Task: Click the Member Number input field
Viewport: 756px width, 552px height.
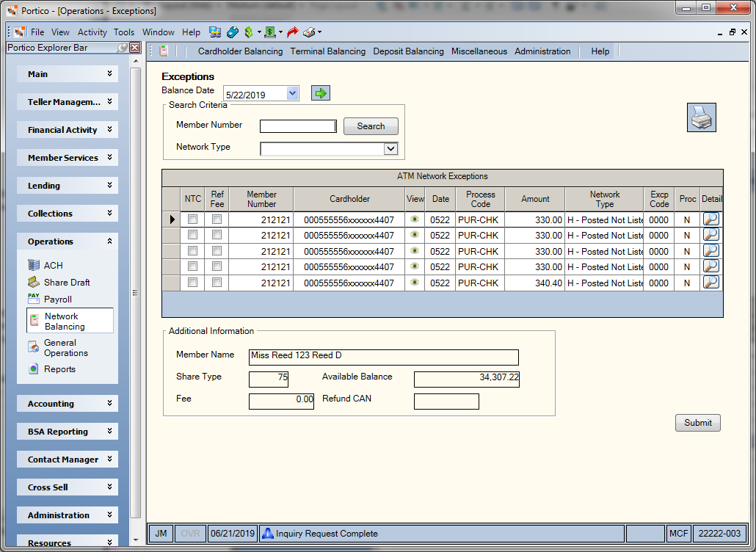Action: [298, 126]
